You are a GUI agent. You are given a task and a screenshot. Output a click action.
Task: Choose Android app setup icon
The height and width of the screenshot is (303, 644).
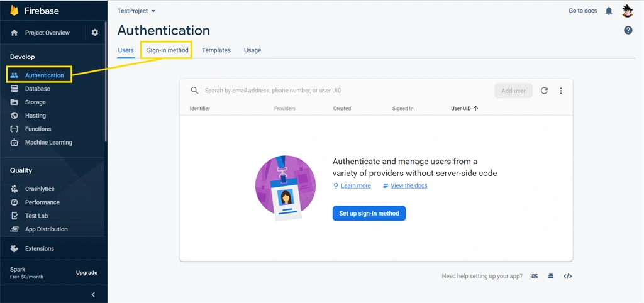coord(551,277)
